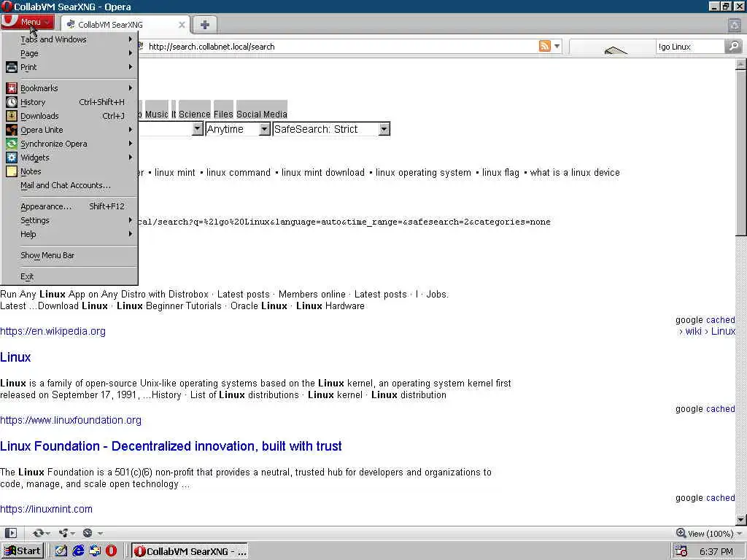Click the Downloads icon in Opera menu
The width and height of the screenshot is (747, 560).
12,116
